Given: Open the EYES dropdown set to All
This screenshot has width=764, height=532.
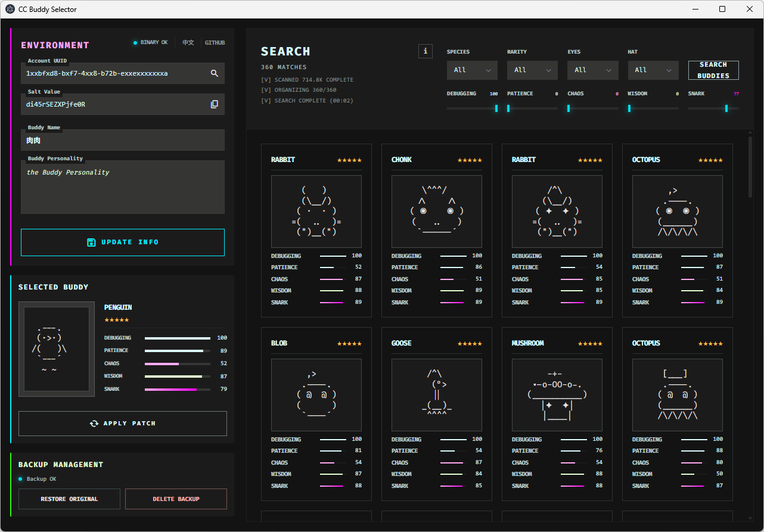Looking at the screenshot, I should click(592, 70).
